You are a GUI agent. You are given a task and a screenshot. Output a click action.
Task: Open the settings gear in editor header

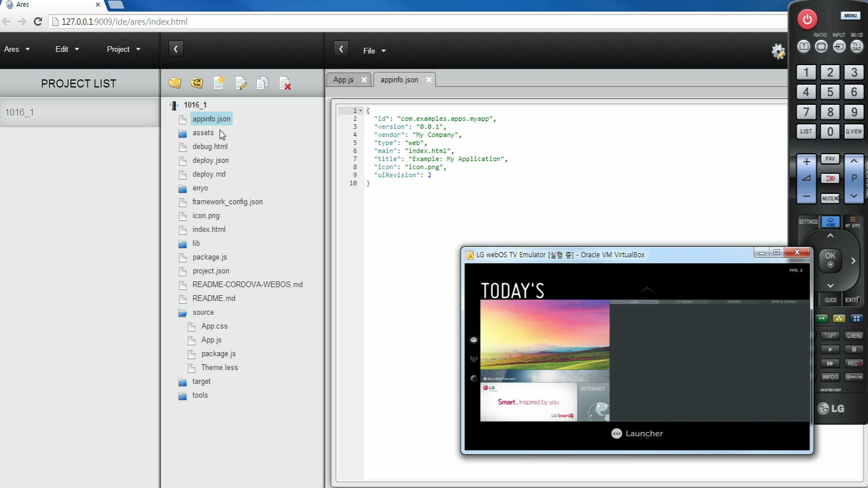point(778,51)
